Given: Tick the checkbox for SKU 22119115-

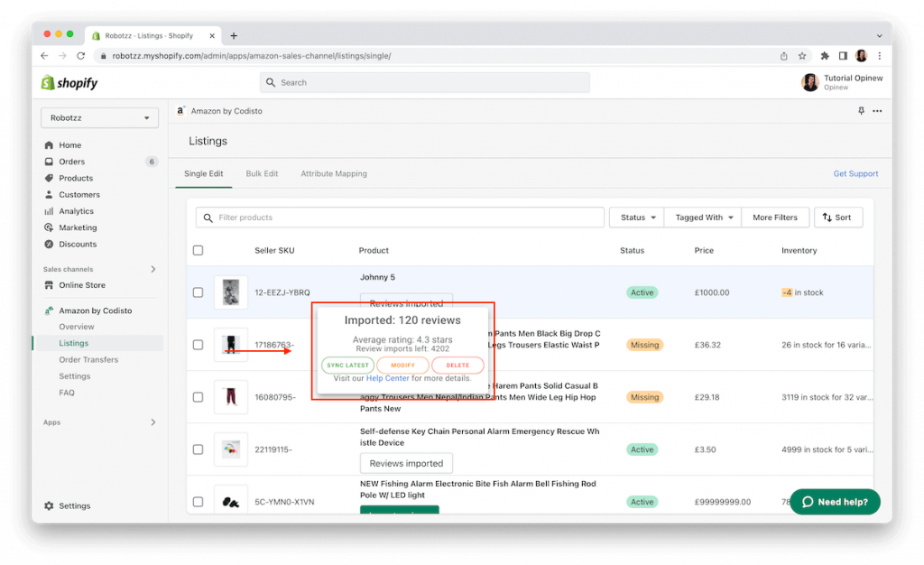Looking at the screenshot, I should 198,449.
